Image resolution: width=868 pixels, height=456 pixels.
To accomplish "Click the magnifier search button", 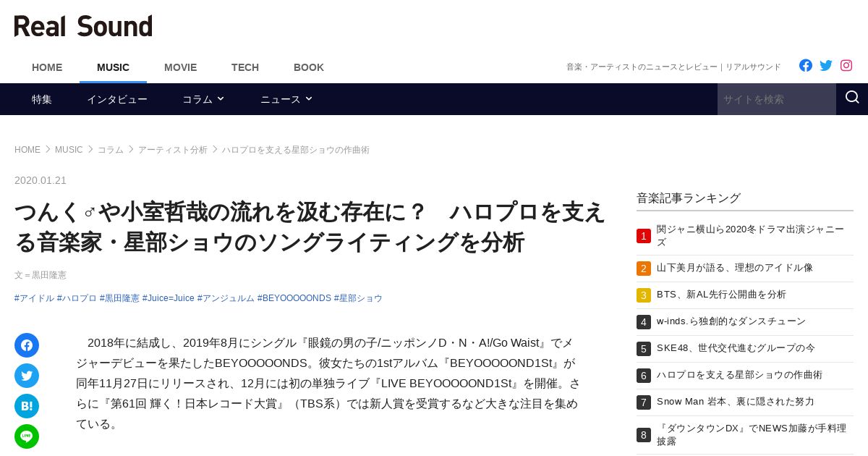I will [852, 98].
